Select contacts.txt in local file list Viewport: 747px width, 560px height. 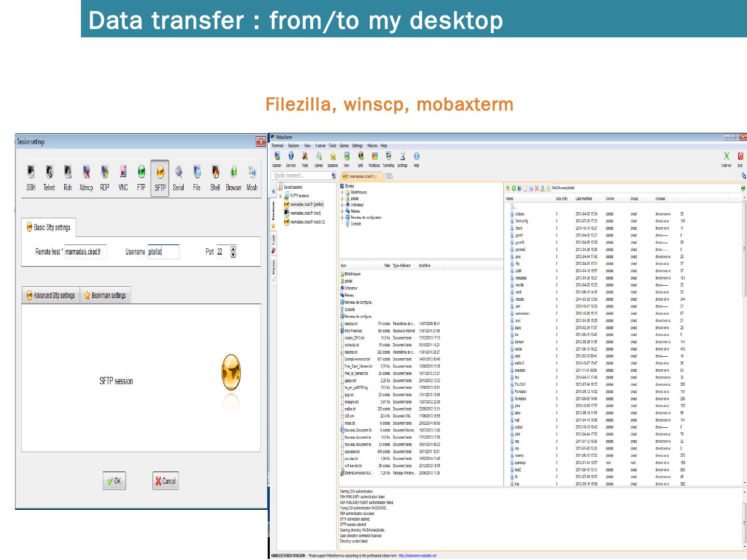(x=350, y=345)
